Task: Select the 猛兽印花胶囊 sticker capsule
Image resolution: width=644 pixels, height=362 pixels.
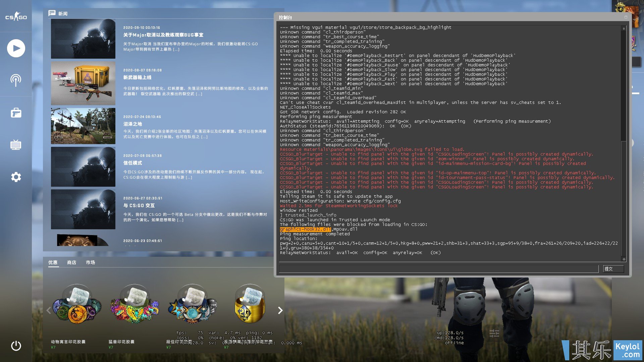Action: tap(135, 304)
